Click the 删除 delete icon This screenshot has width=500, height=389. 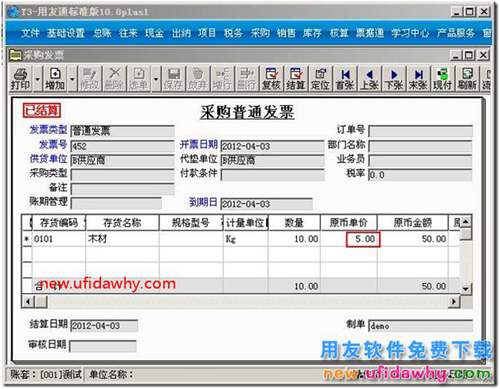(x=114, y=79)
